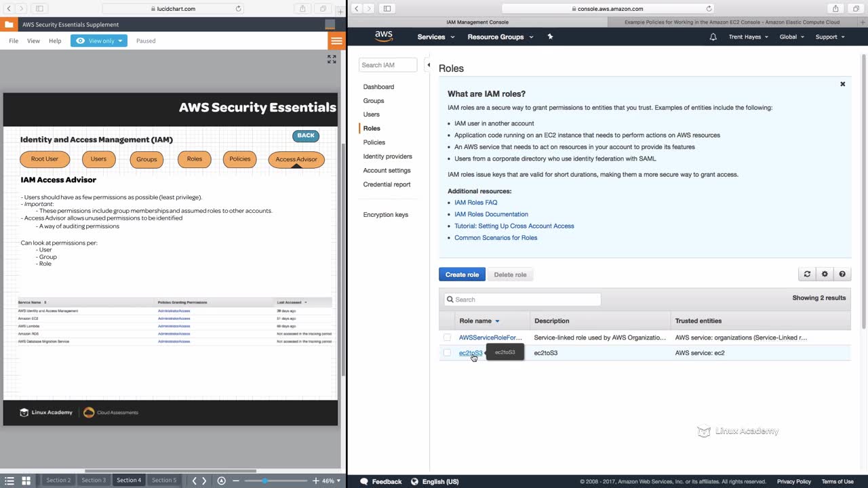Zoom in with the plus icon

(x=315, y=481)
